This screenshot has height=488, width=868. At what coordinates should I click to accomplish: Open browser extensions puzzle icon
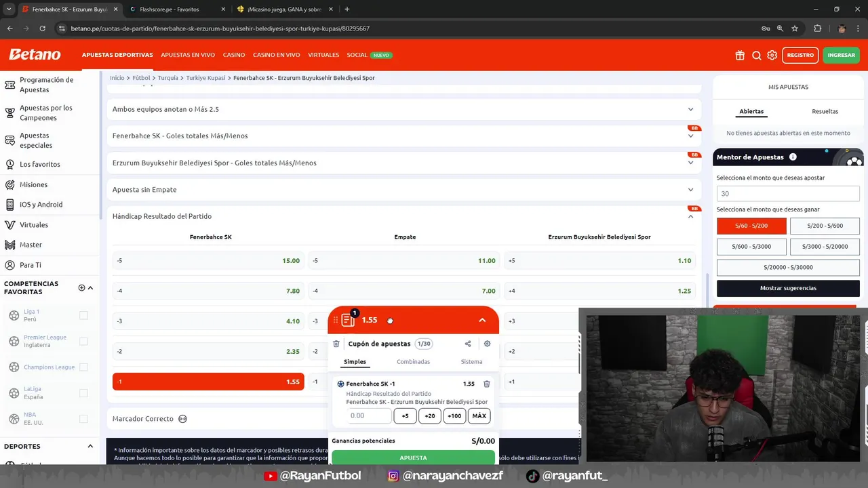point(817,28)
